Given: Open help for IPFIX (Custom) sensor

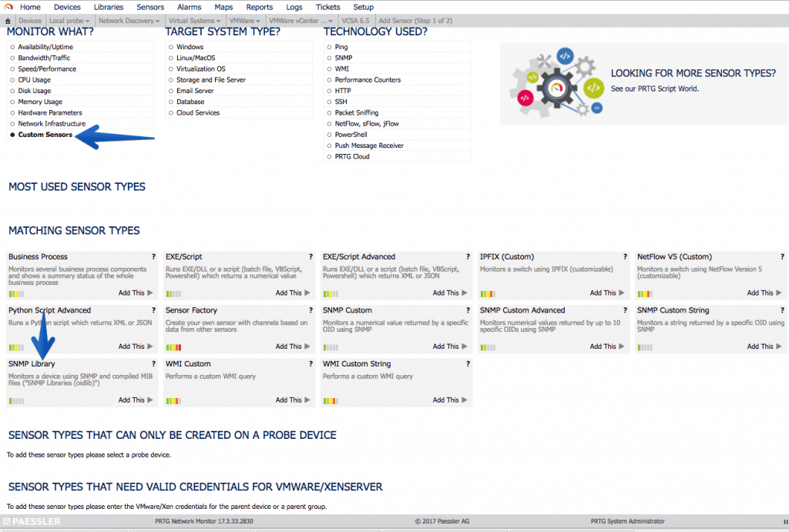Looking at the screenshot, I should [x=625, y=256].
